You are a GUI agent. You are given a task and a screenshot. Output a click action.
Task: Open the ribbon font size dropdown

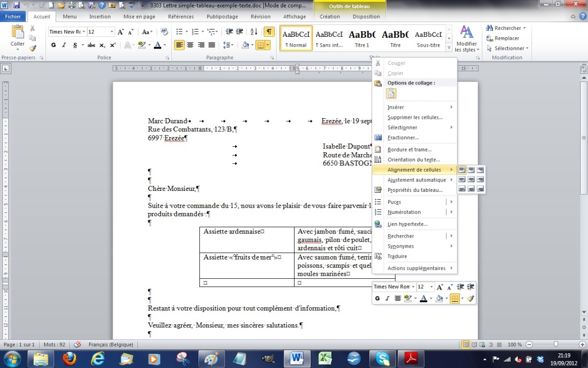tap(111, 32)
